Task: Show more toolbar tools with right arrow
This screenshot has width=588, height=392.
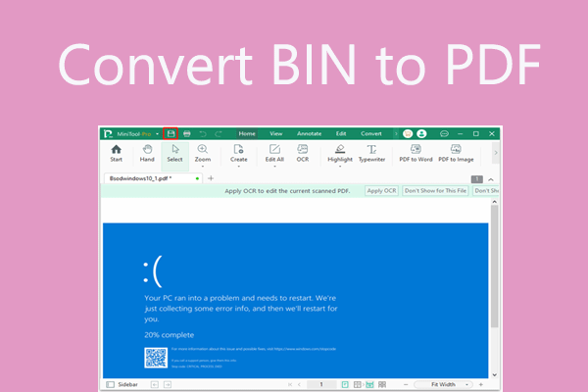Action: 496,153
